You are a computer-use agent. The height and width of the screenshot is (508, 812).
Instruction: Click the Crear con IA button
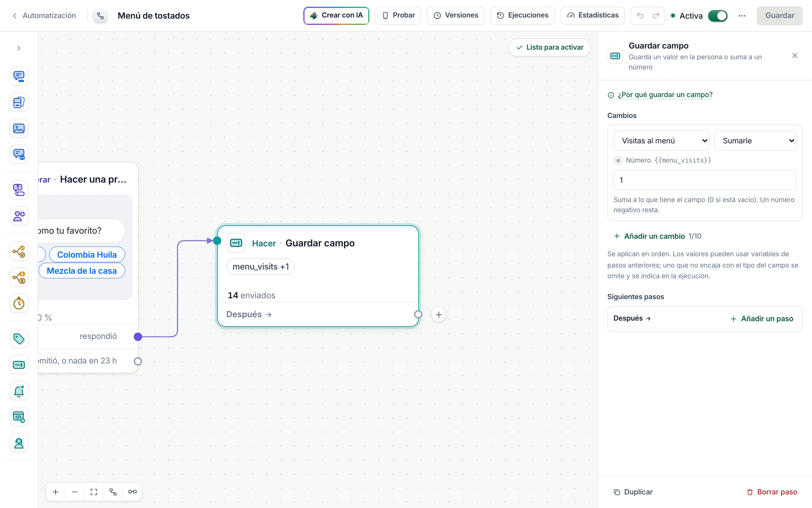point(336,16)
